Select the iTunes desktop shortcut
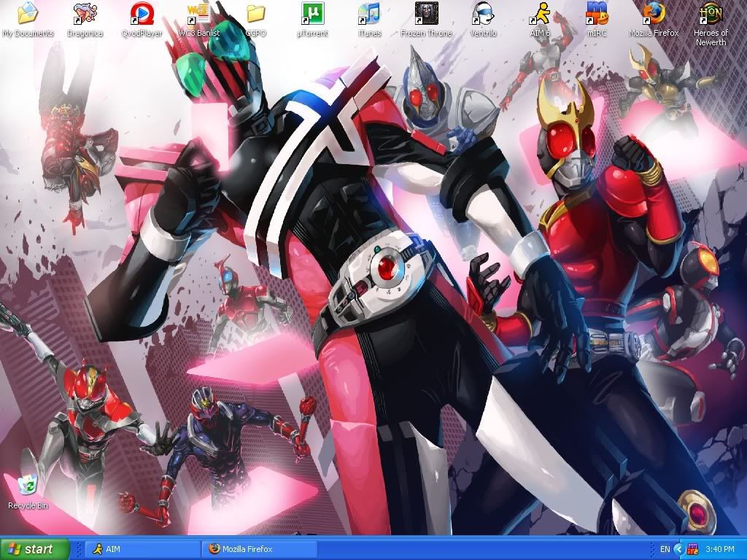The image size is (747, 560). tap(369, 20)
